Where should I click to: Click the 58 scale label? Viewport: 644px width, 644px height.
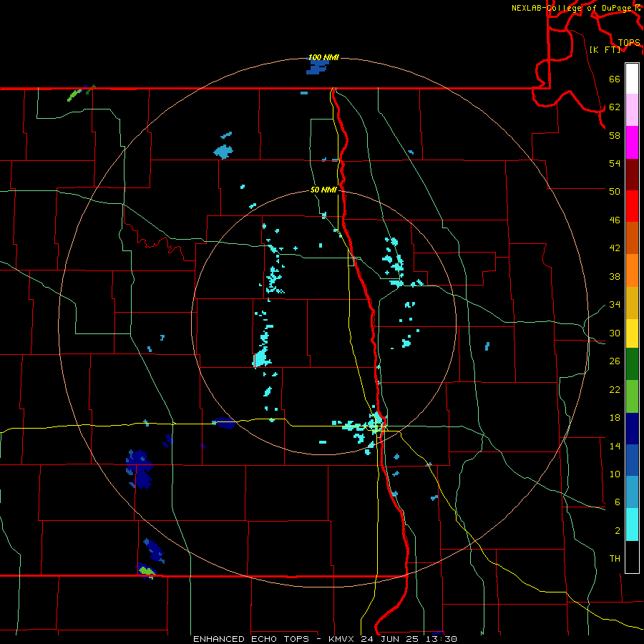click(615, 135)
